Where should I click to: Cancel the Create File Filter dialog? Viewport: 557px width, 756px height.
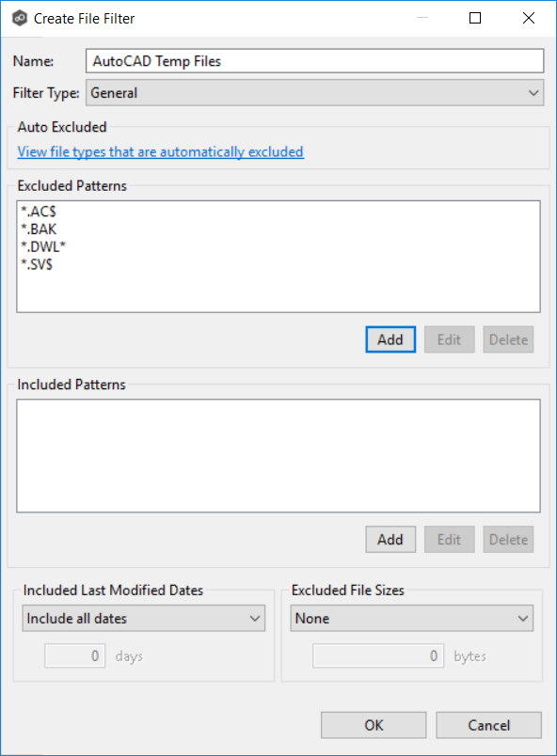coord(489,725)
